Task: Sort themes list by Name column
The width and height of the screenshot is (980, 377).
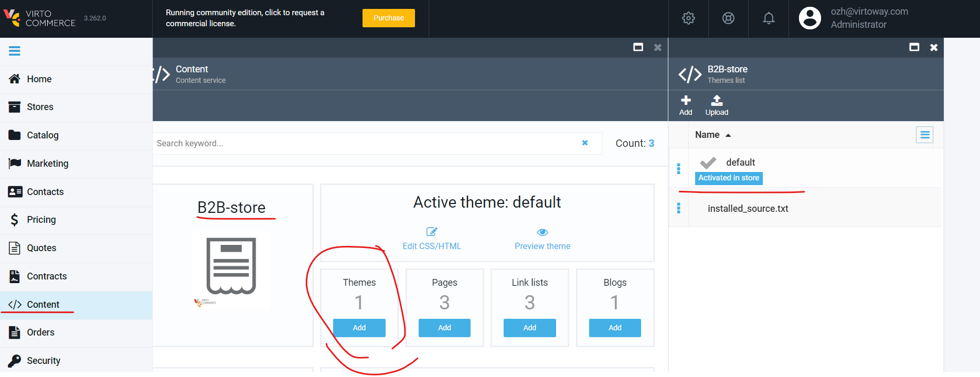Action: point(707,135)
